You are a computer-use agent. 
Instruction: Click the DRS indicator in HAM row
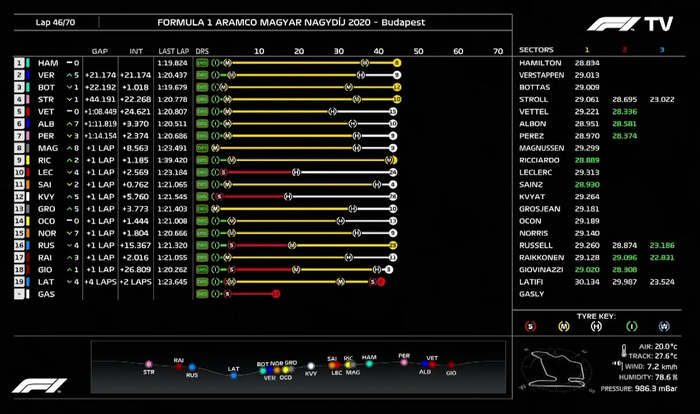202,62
